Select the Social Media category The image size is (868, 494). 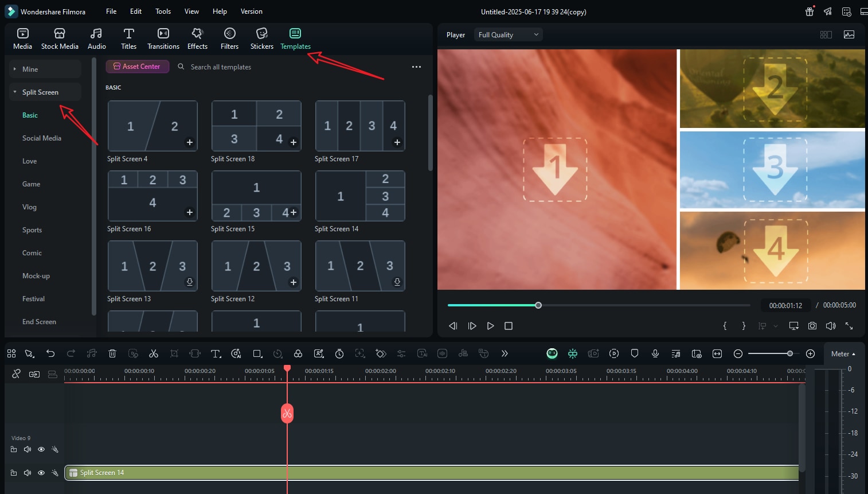[42, 138]
